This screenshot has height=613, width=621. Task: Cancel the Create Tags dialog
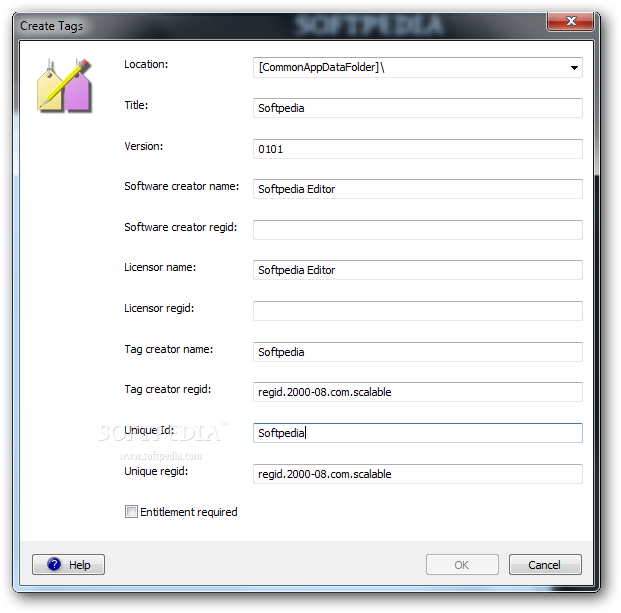[x=545, y=564]
